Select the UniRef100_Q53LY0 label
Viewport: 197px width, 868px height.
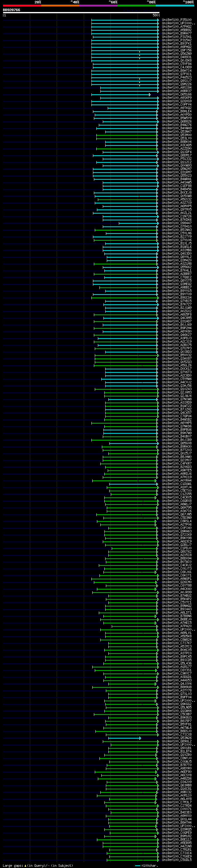176,138
